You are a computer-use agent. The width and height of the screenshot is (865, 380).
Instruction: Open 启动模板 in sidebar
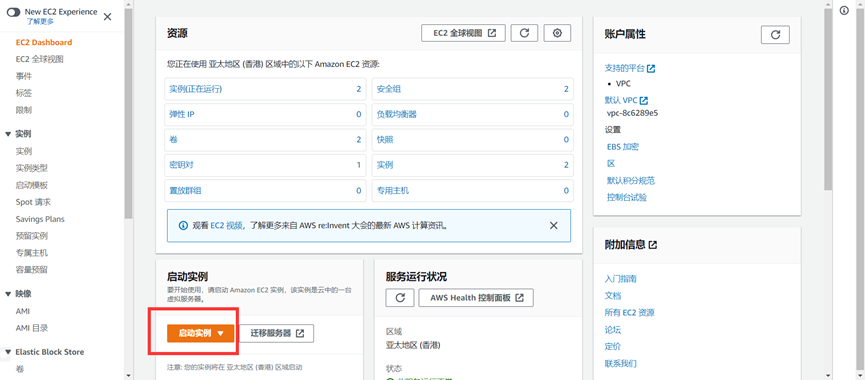pos(31,185)
